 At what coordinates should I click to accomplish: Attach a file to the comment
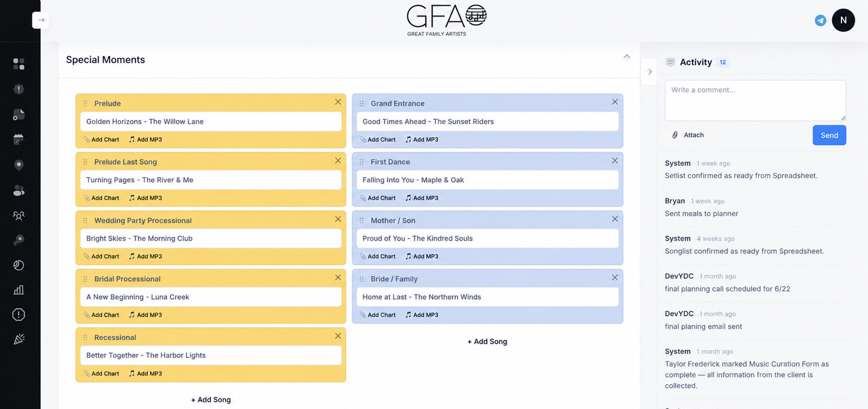pos(688,135)
